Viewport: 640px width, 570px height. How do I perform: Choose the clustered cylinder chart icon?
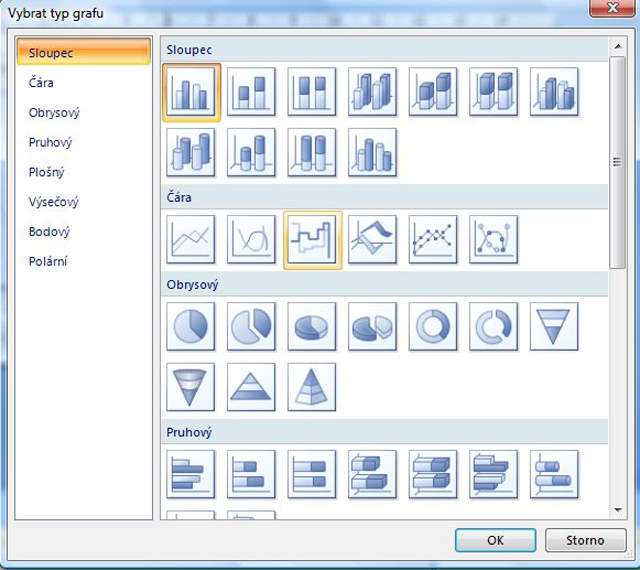[x=191, y=152]
